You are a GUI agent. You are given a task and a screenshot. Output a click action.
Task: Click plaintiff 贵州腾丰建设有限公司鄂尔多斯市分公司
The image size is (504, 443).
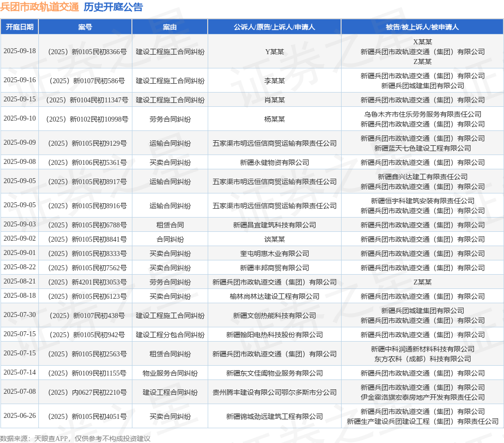pos(275,392)
